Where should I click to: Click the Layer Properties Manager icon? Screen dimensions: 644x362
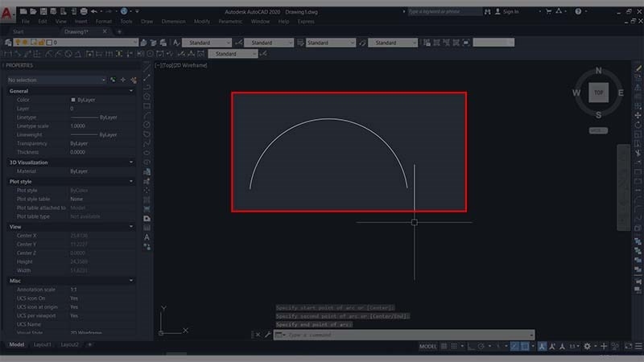[8, 42]
